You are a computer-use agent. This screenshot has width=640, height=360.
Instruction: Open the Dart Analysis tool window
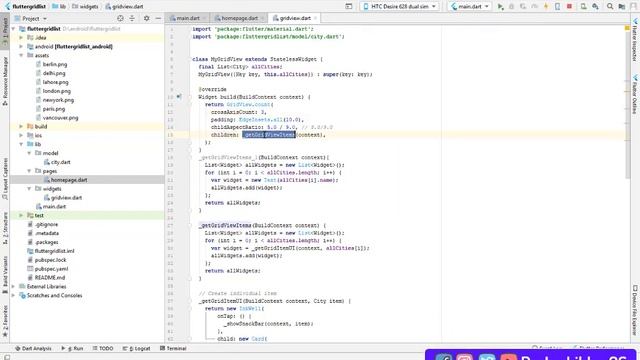[x=33, y=349]
